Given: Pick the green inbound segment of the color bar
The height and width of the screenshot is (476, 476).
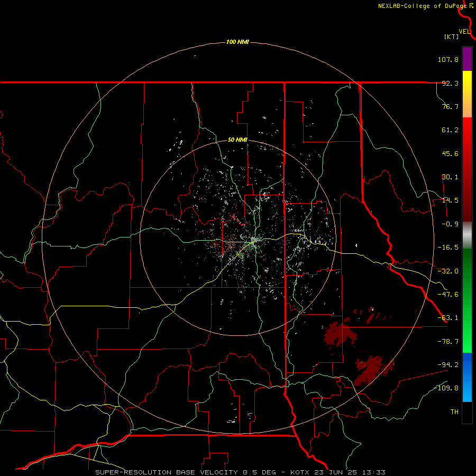Looking at the screenshot, I should 467,300.
